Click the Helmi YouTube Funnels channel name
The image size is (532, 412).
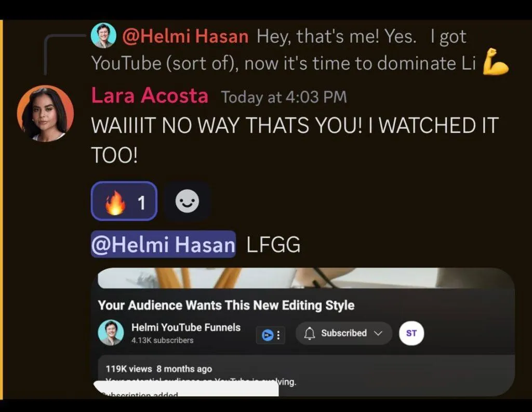tap(186, 327)
